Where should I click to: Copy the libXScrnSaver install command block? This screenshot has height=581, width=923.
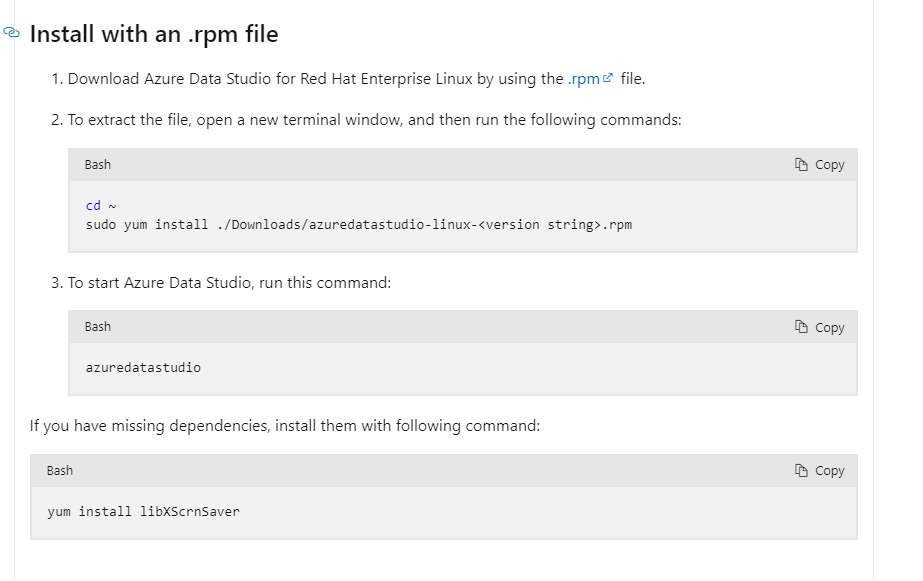819,470
